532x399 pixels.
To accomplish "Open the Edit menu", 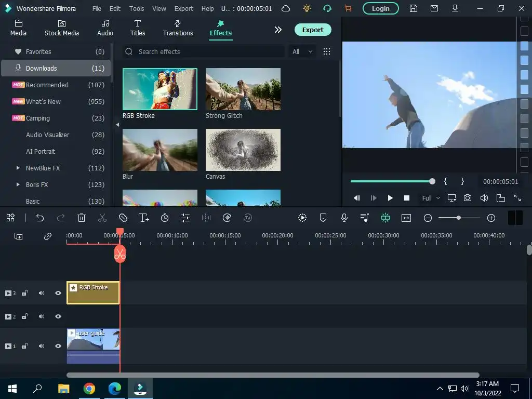I will coord(115,8).
